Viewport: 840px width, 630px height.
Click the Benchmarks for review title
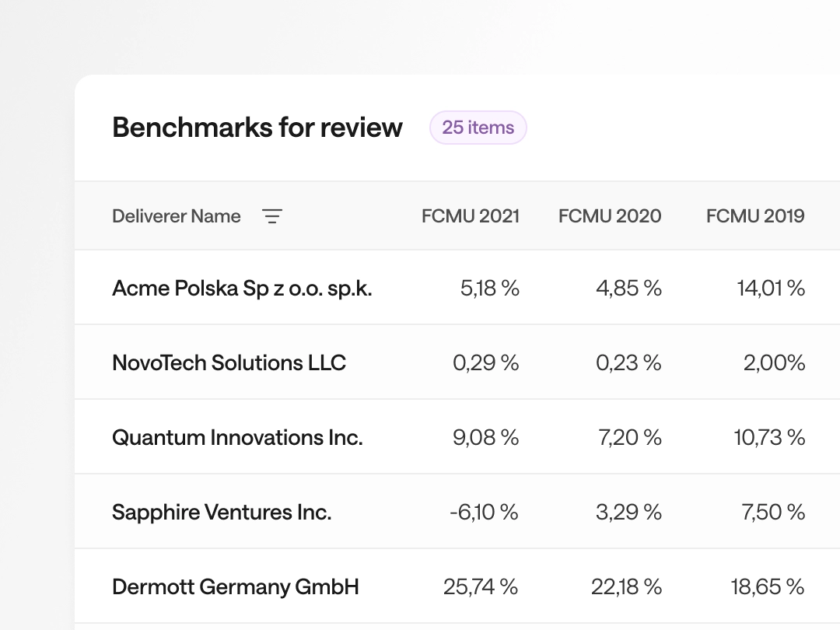(x=257, y=127)
